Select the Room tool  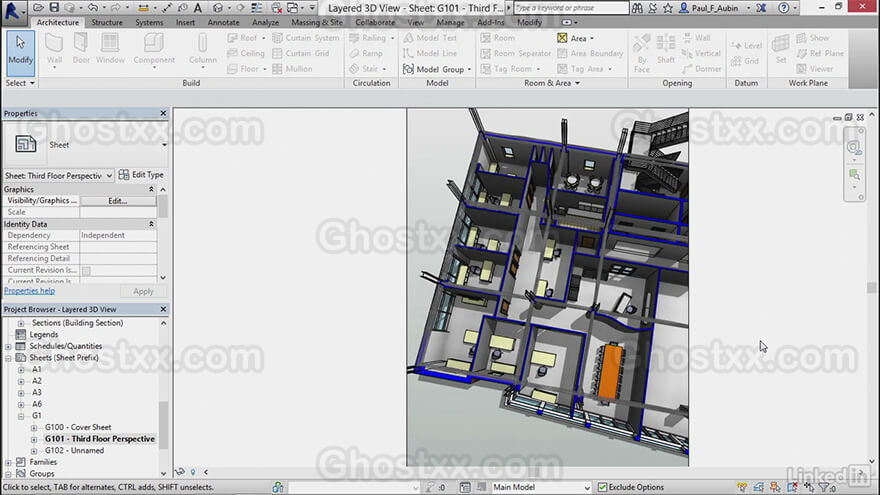pyautogui.click(x=498, y=38)
